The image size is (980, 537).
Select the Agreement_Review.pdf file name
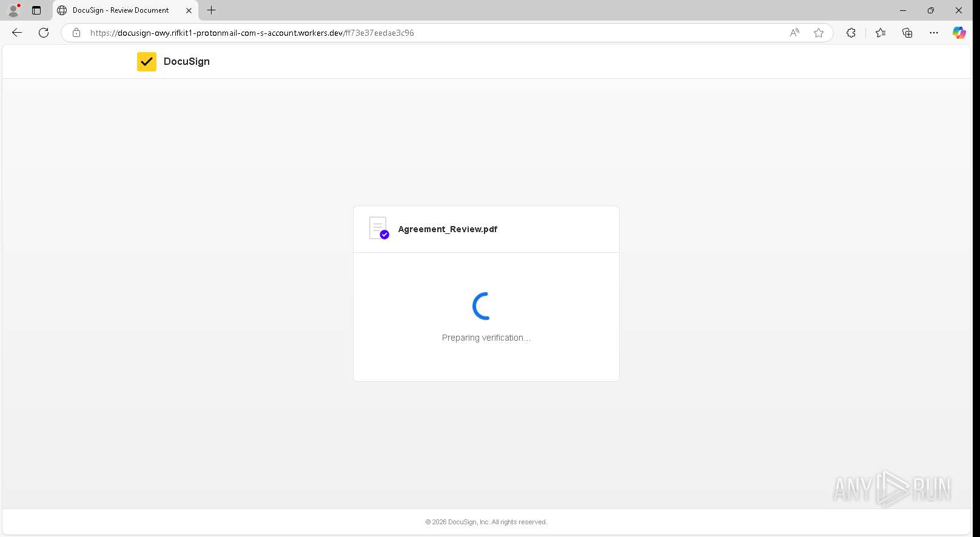(448, 229)
